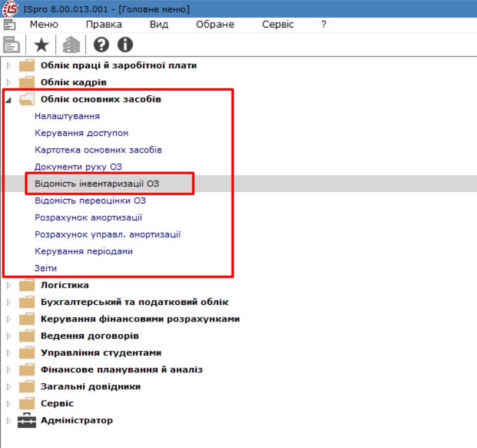The height and width of the screenshot is (448, 477).
Task: Expand the Загальні довідники tree node
Action: coord(9,387)
